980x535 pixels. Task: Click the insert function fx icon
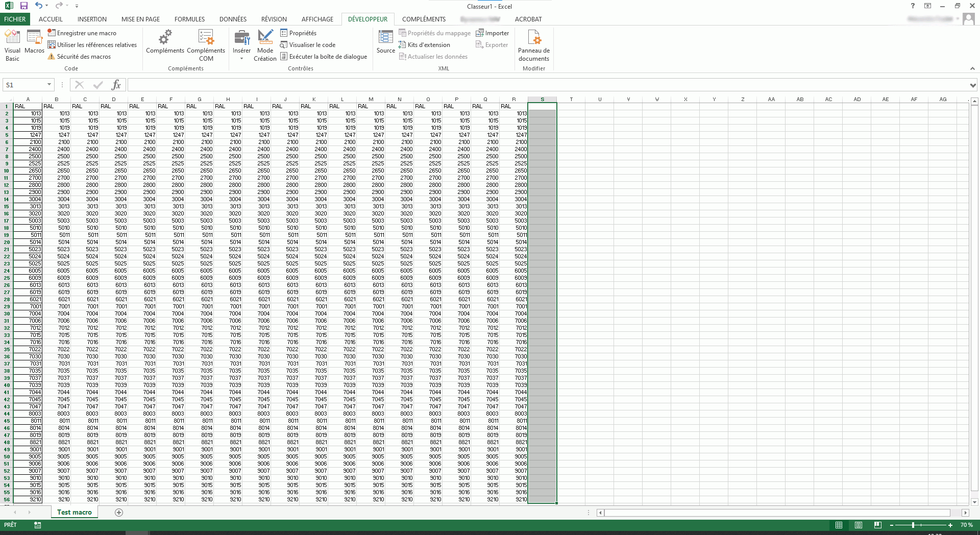[x=116, y=85]
